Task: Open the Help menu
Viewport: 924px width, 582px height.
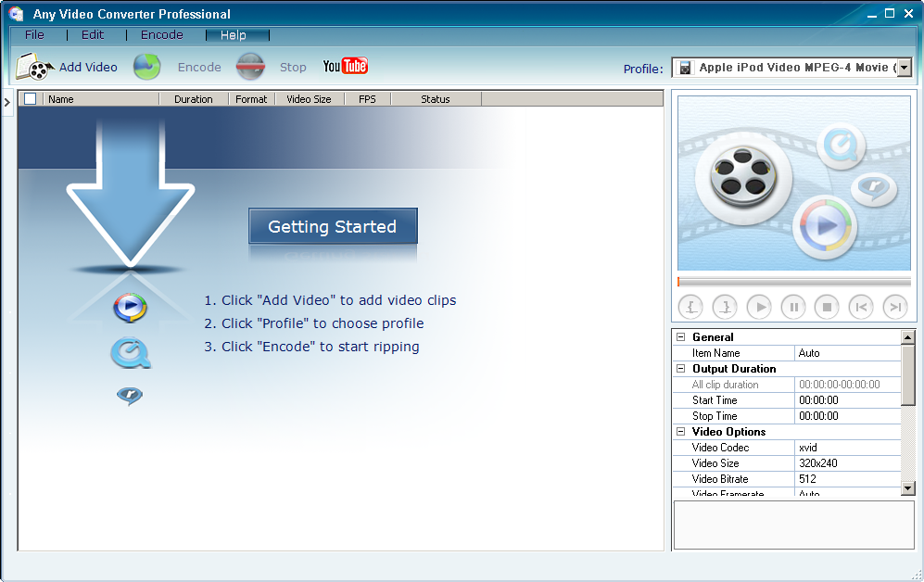Action: point(234,35)
